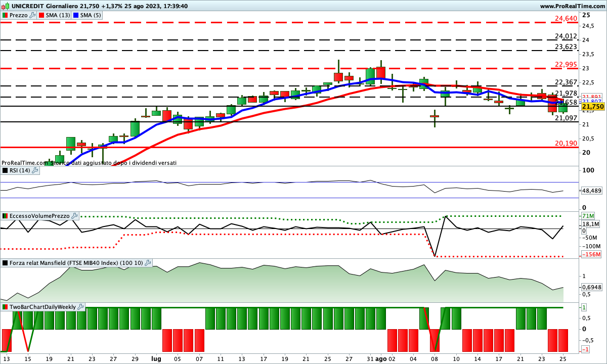Open the RSI (14) settings wrench
This screenshot has height=364, width=607.
click(x=35, y=171)
